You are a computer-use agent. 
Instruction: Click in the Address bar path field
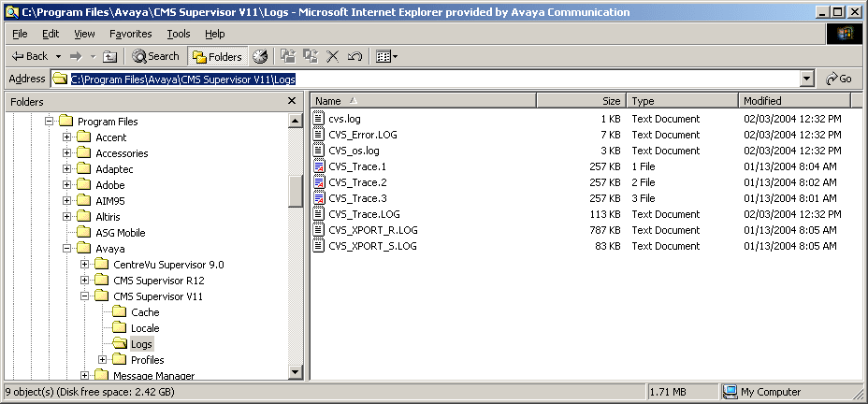[x=426, y=79]
